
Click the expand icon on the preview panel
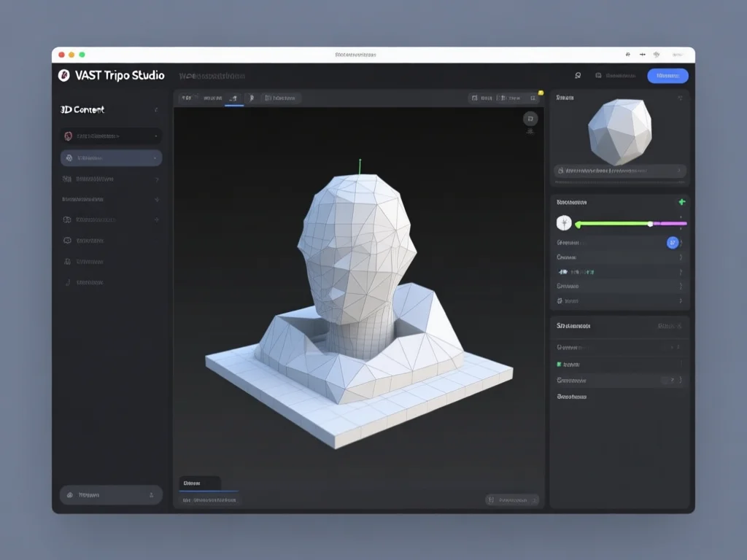(x=681, y=97)
